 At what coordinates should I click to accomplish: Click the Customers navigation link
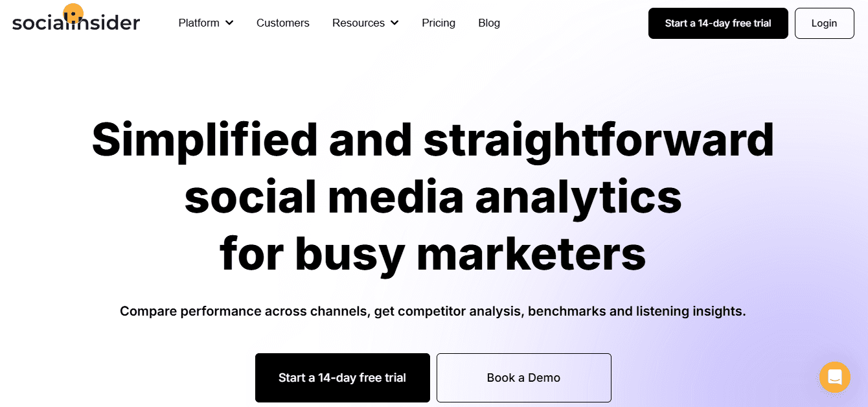tap(282, 23)
